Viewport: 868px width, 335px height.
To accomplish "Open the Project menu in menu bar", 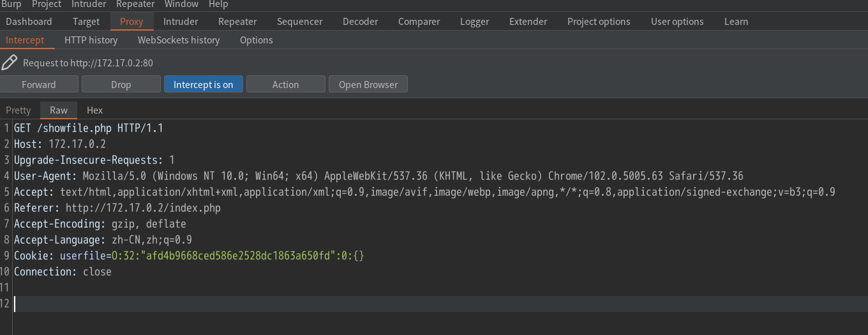I will pyautogui.click(x=47, y=4).
